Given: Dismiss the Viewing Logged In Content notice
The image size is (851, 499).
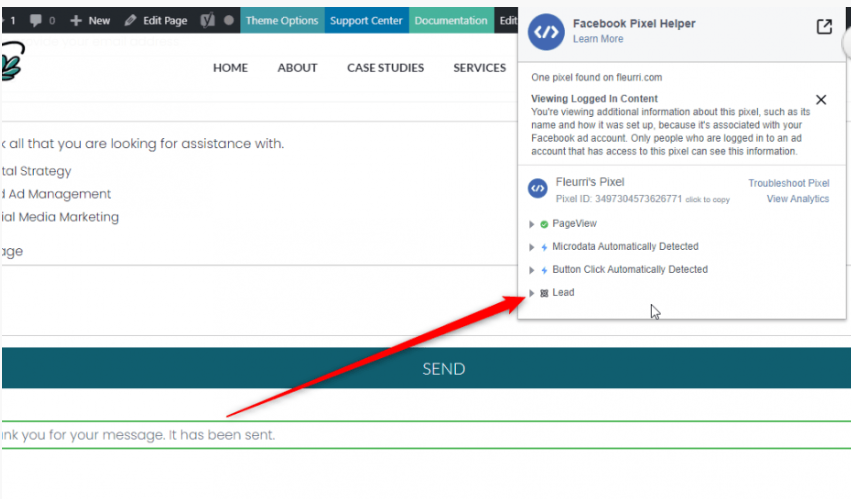Looking at the screenshot, I should pyautogui.click(x=821, y=100).
